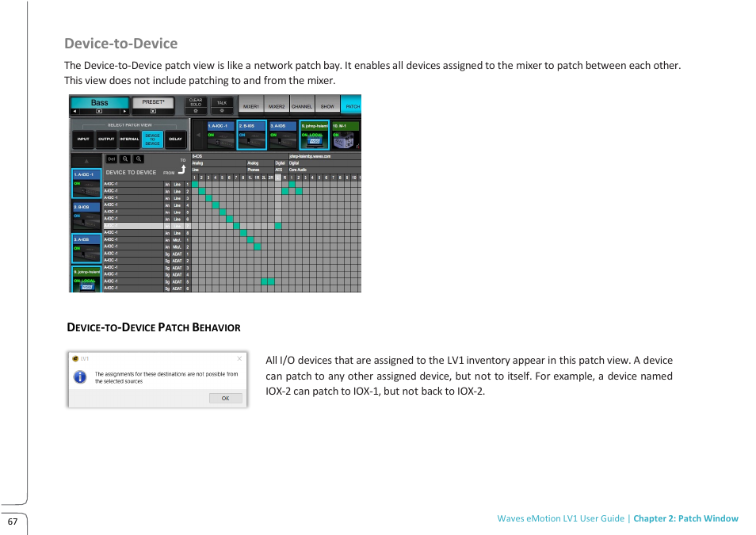Screen dimensions: 756x535
Task: Toggle patch from ADAT 5 to Phones 2L
Action: 264,281
